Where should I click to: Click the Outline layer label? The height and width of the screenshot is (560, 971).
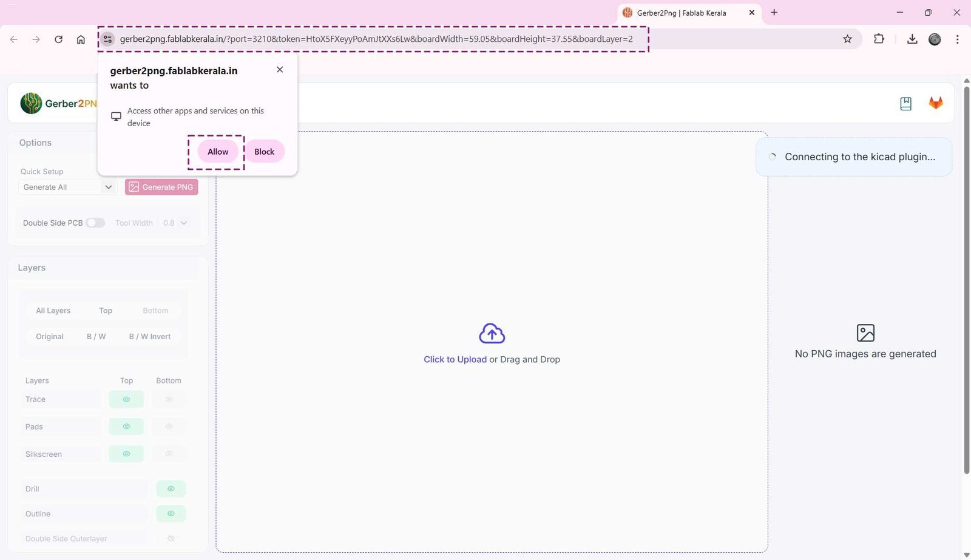click(x=38, y=514)
